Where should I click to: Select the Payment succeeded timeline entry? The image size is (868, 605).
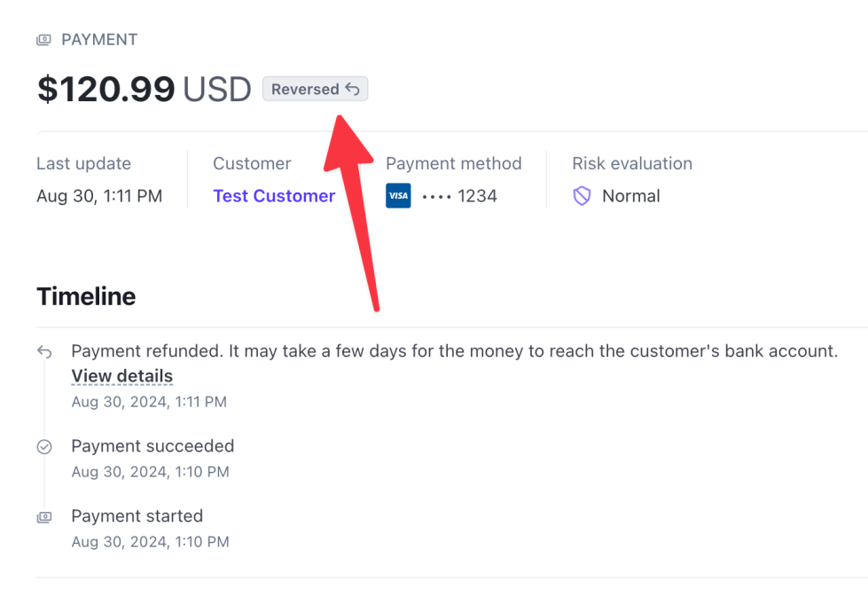pyautogui.click(x=152, y=446)
